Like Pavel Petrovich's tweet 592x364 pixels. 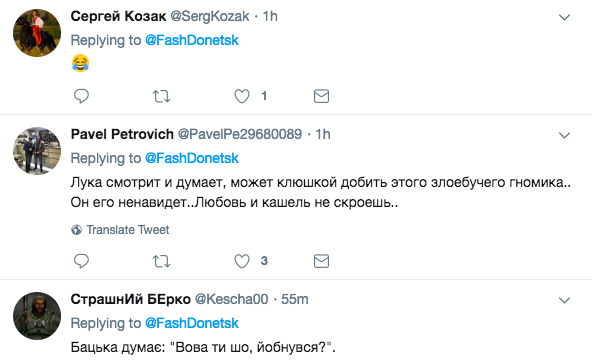coord(242,261)
